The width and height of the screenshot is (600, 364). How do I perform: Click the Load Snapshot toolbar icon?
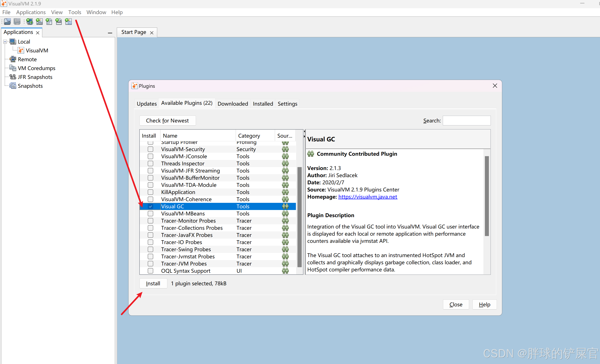click(x=7, y=22)
